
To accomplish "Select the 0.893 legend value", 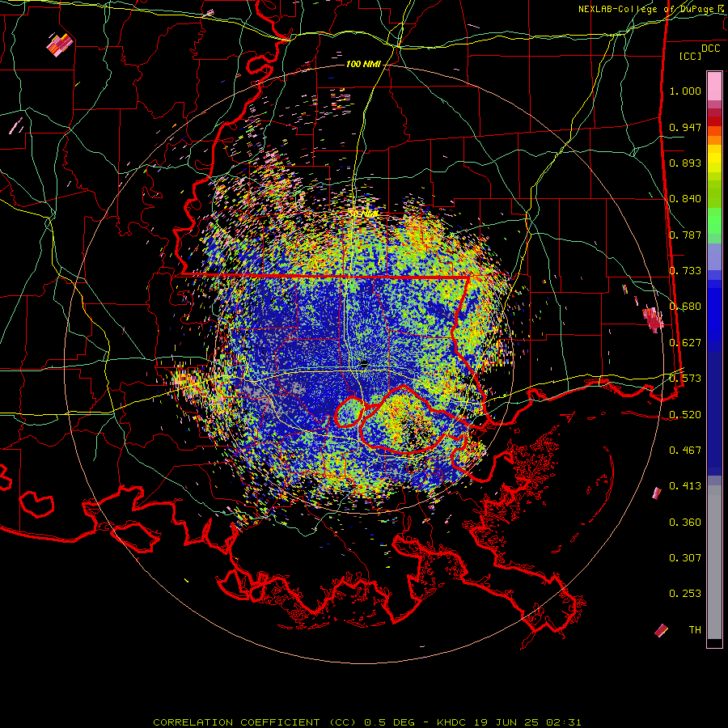I will tap(685, 163).
